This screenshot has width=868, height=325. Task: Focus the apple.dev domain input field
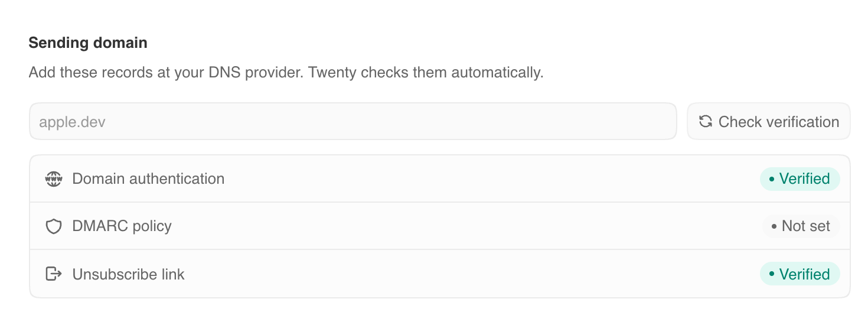353,122
